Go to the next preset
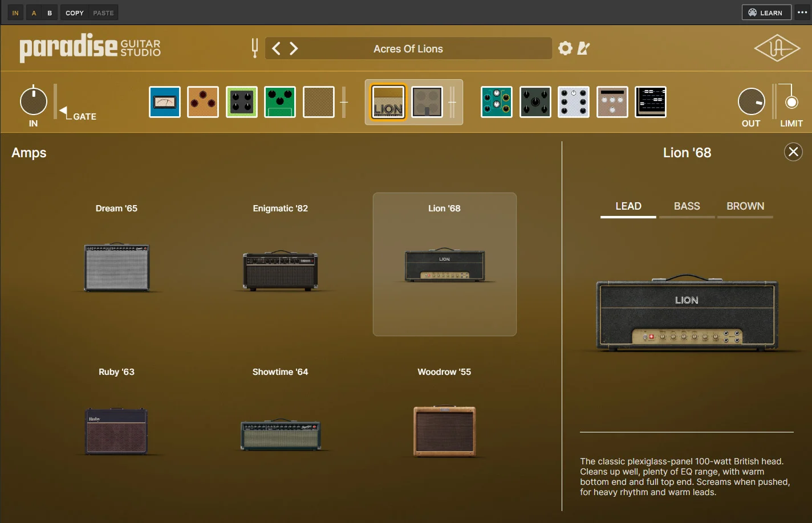812x523 pixels. pyautogui.click(x=294, y=48)
